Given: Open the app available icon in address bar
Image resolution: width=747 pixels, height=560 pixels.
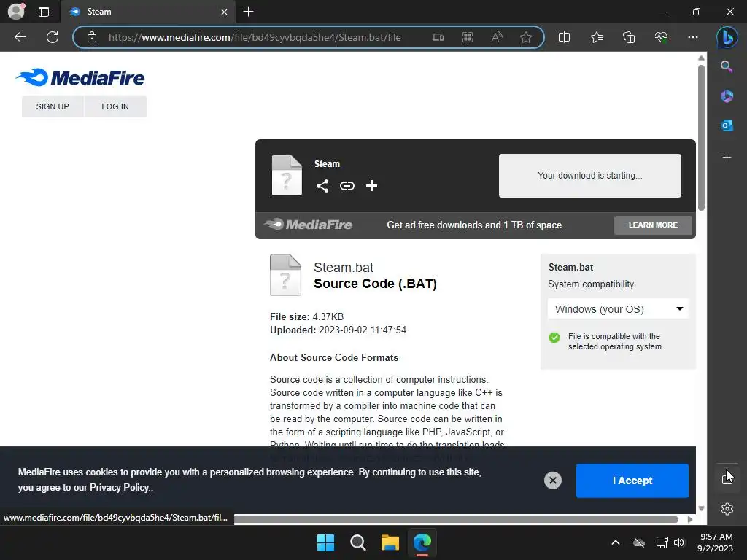Looking at the screenshot, I should pos(438,37).
